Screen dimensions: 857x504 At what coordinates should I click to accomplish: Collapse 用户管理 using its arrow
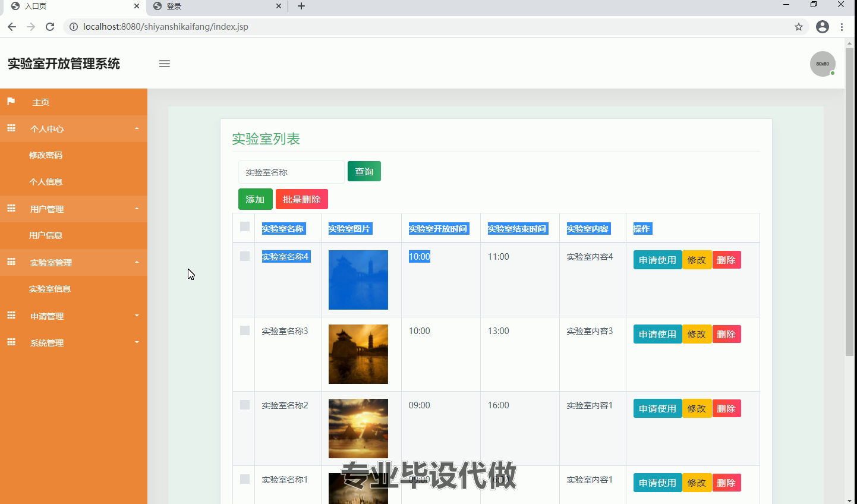(x=137, y=209)
